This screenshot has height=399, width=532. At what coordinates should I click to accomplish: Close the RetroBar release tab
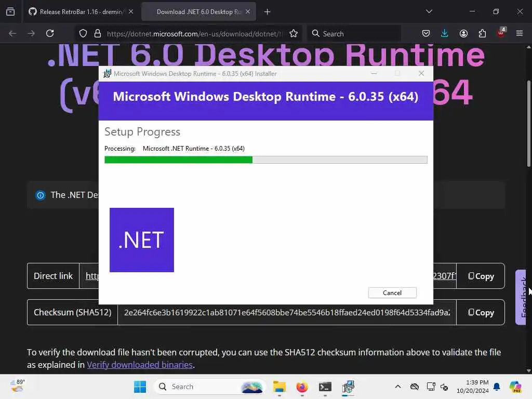pos(131,12)
